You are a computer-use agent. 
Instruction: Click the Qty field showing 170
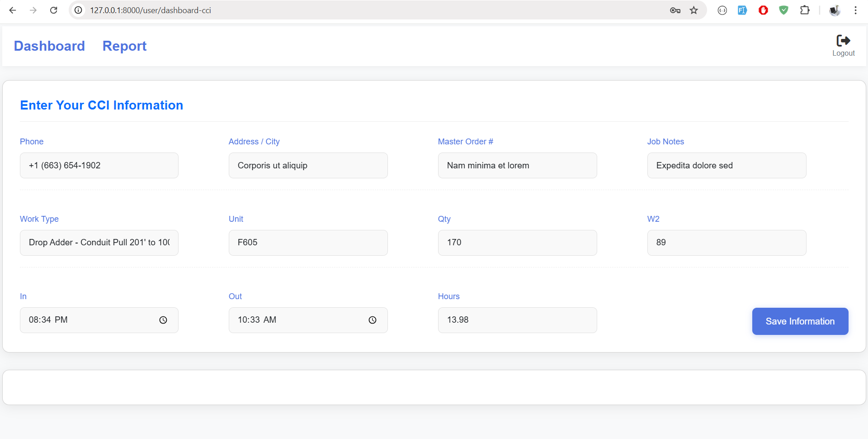[x=517, y=243]
